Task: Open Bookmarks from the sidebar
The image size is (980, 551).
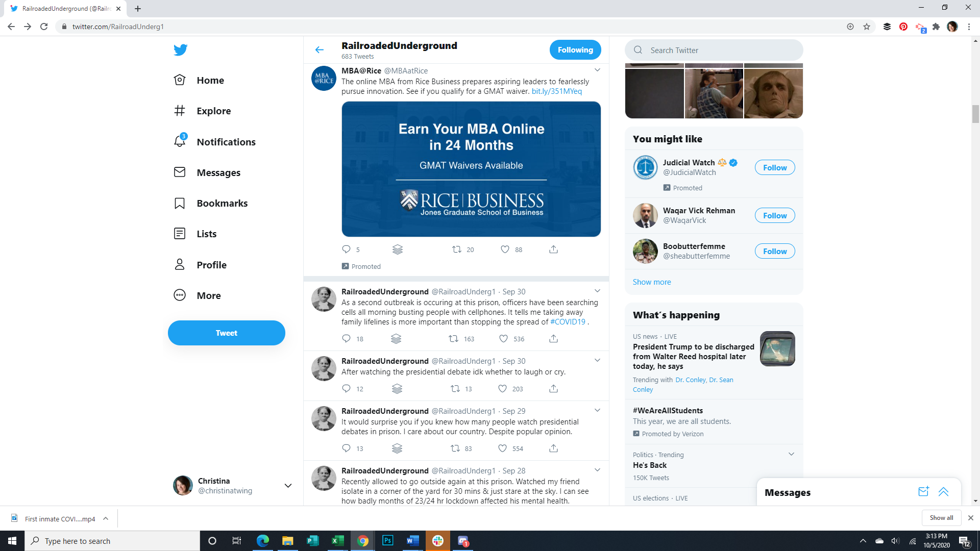Action: coord(222,203)
